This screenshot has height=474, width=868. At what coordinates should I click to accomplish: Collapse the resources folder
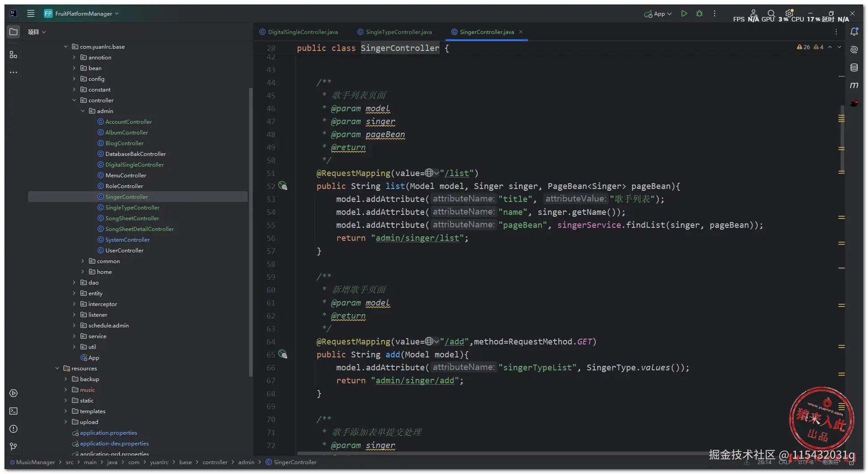click(57, 368)
